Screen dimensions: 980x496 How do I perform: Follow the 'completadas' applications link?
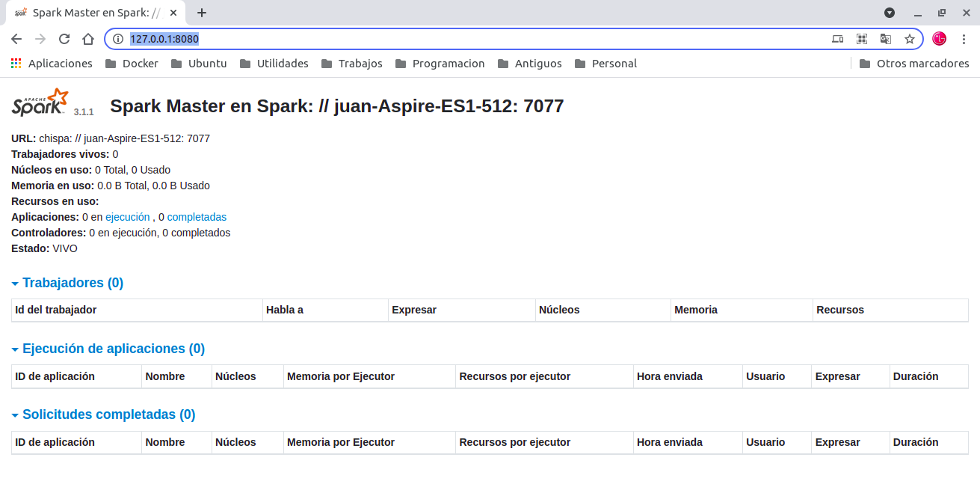point(197,217)
